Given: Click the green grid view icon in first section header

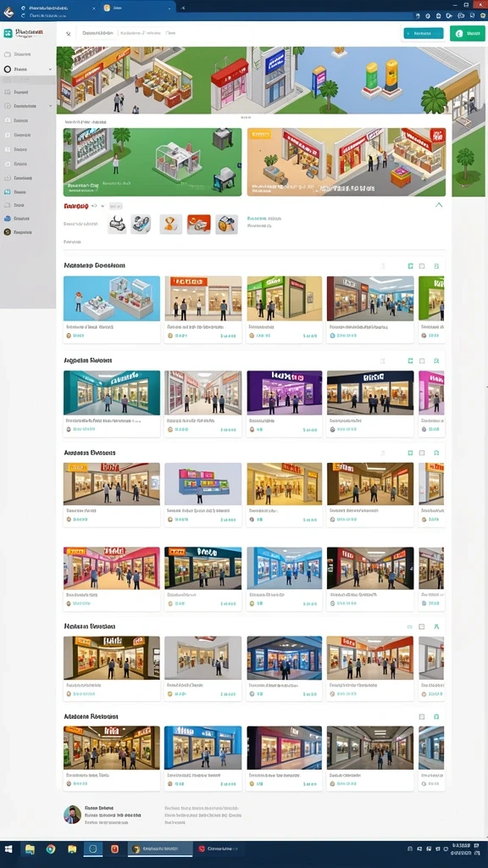Looking at the screenshot, I should 410,266.
